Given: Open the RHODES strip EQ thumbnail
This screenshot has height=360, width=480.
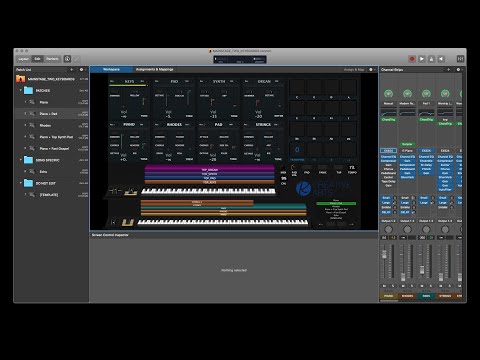Looking at the screenshot, I should pos(407,113).
